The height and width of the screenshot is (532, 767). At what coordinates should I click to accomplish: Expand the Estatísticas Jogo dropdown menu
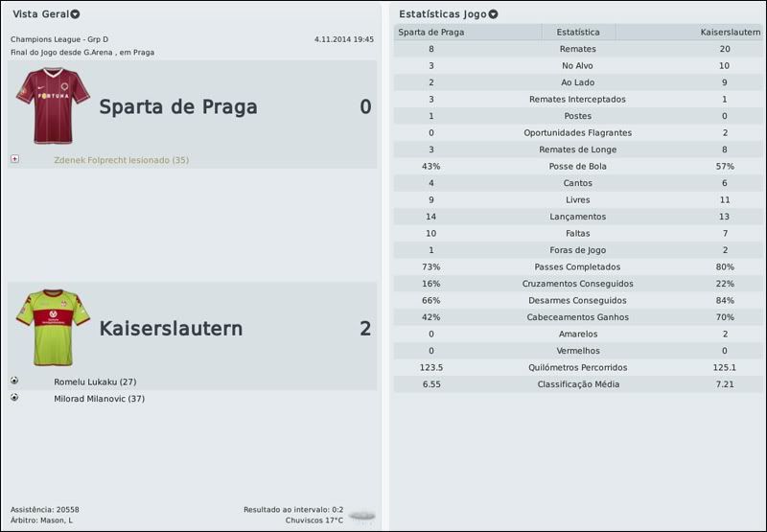coord(493,14)
